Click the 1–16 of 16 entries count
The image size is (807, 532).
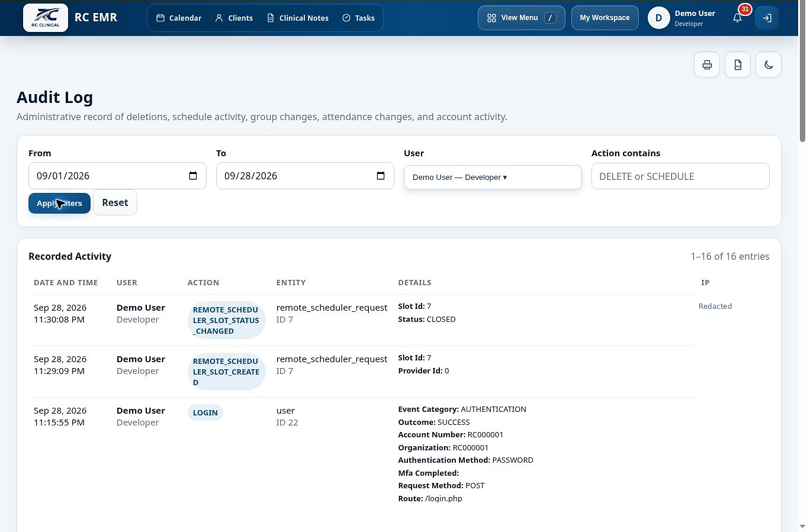pyautogui.click(x=730, y=256)
